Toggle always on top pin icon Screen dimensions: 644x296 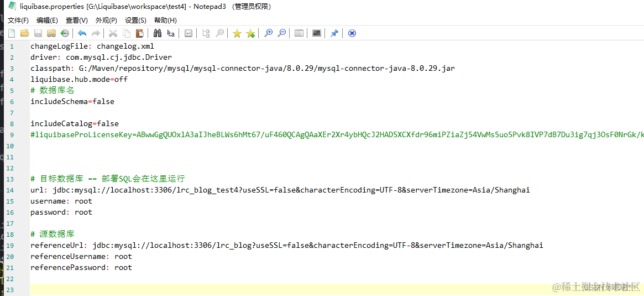pyautogui.click(x=334, y=33)
